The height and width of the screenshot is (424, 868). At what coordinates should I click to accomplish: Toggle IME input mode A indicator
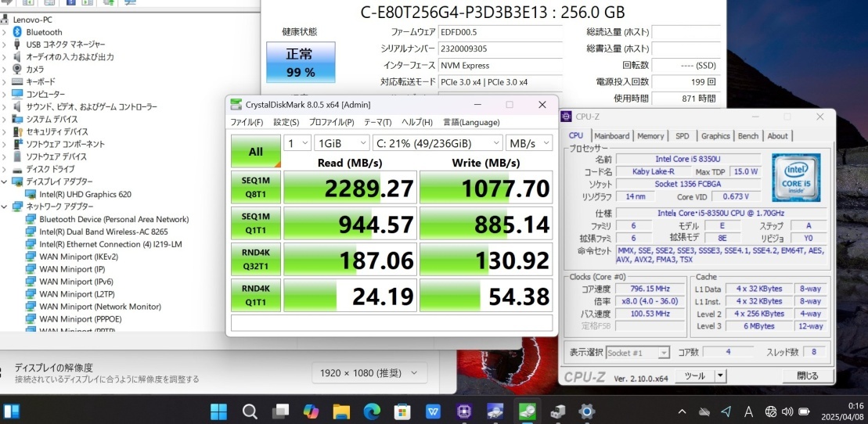click(x=749, y=411)
